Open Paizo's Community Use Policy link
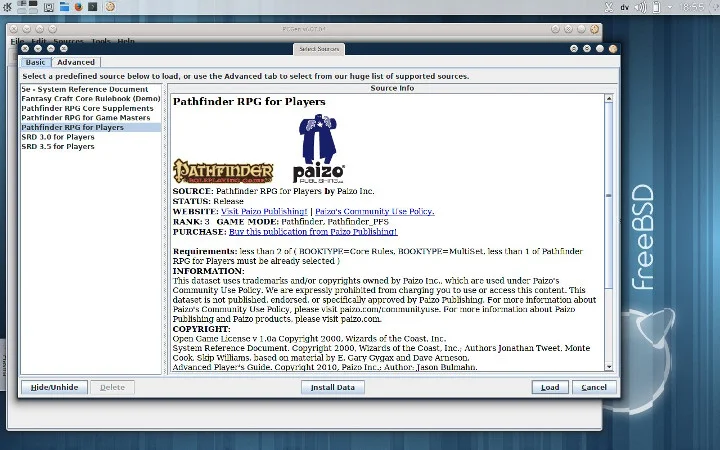 [375, 211]
